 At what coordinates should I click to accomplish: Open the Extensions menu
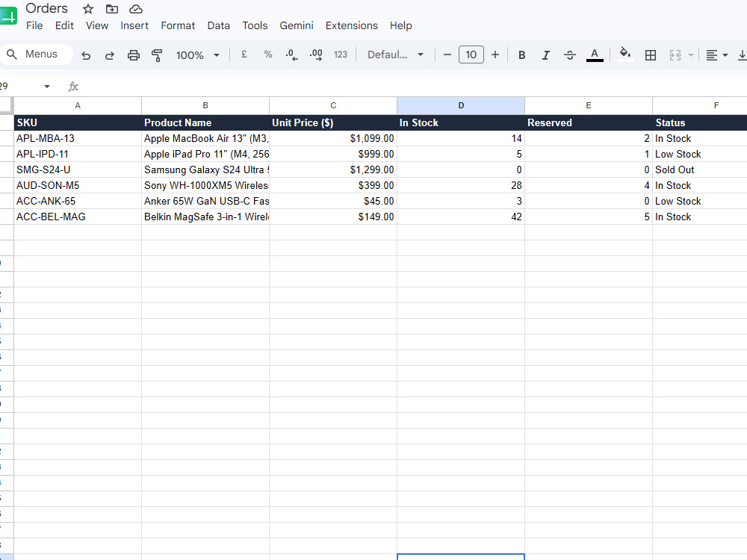coord(352,25)
